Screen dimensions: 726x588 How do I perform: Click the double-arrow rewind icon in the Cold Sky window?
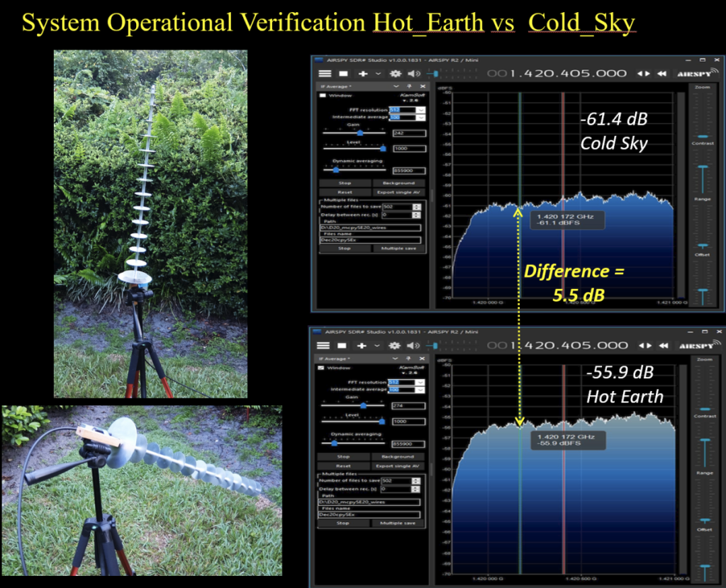(661, 73)
